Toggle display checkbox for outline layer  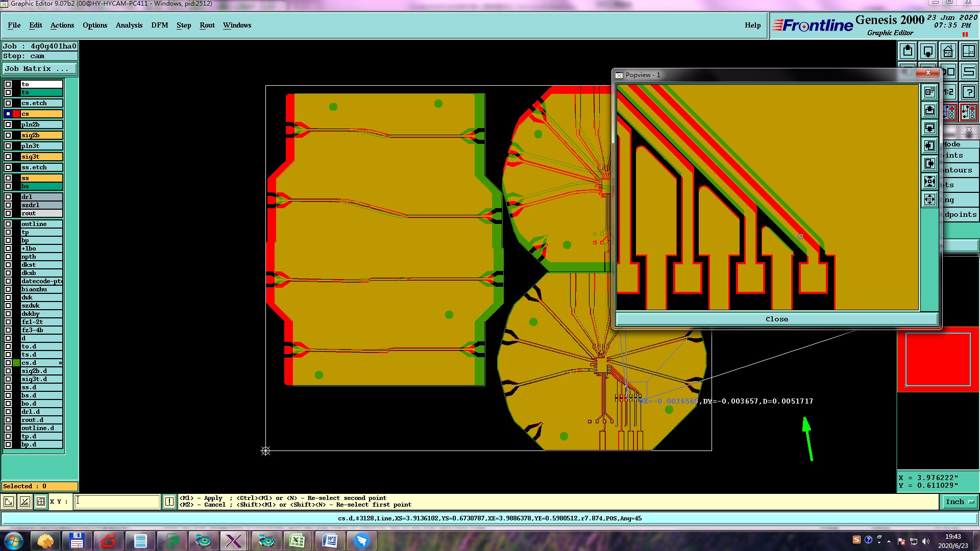[8, 224]
